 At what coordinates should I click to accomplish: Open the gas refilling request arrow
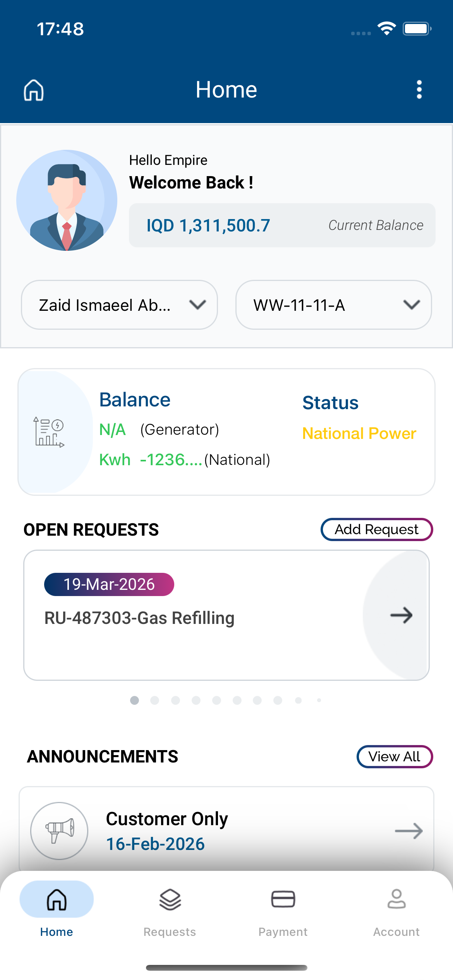[401, 615]
